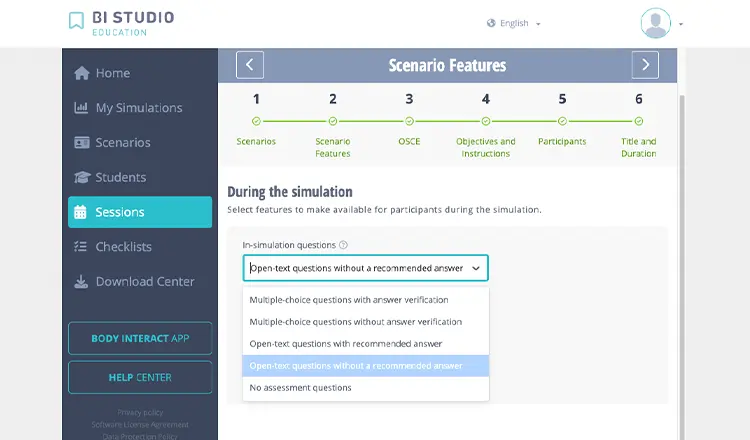Click the My Simulations chart icon

point(82,108)
